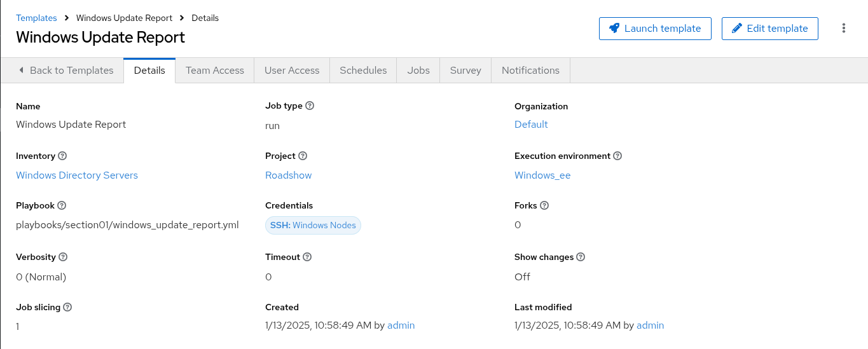Image resolution: width=868 pixels, height=349 pixels.
Task: Open the Windows_ee execution environment link
Action: tap(542, 175)
